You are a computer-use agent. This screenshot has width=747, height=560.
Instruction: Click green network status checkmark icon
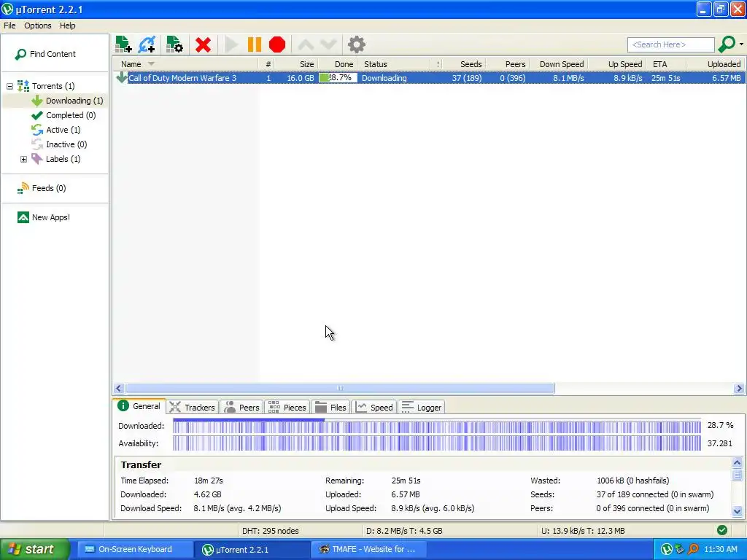(x=722, y=530)
